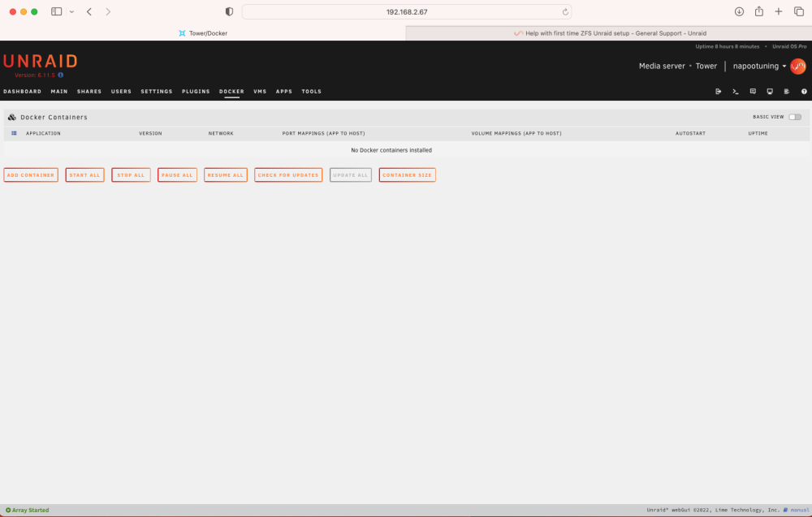The width and height of the screenshot is (812, 517).
Task: Click the 'Tower' server name text
Action: [706, 67]
